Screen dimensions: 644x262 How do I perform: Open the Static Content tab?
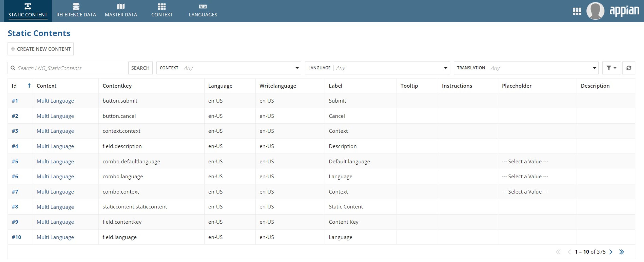[x=28, y=11]
